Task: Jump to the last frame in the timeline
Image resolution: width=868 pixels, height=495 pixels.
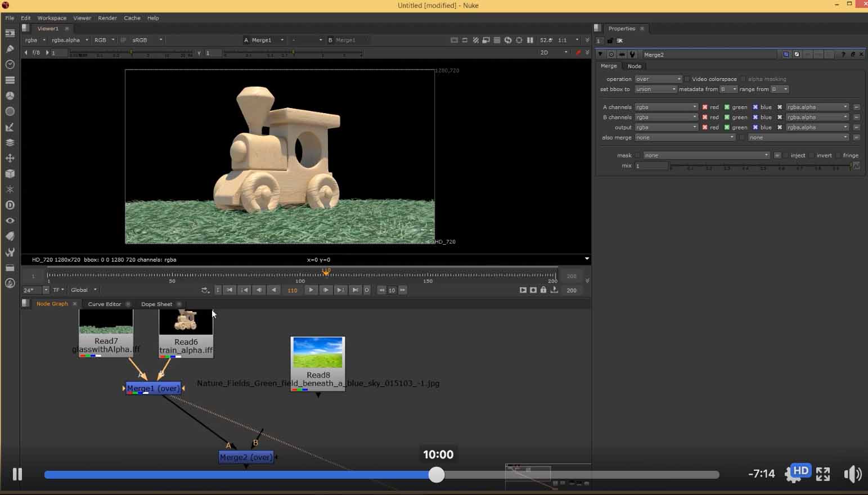Action: (x=354, y=290)
